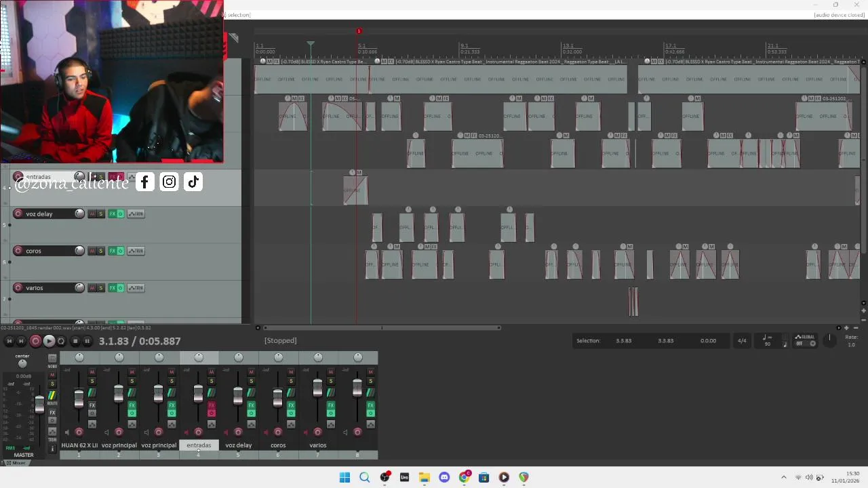Click the master info i button
This screenshot has height=488, width=868.
coord(52,448)
